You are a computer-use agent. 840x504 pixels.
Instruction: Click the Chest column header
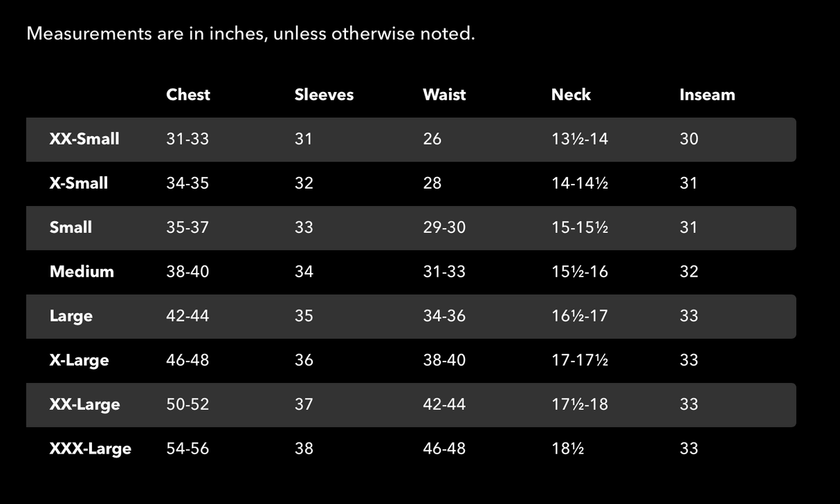(x=188, y=95)
